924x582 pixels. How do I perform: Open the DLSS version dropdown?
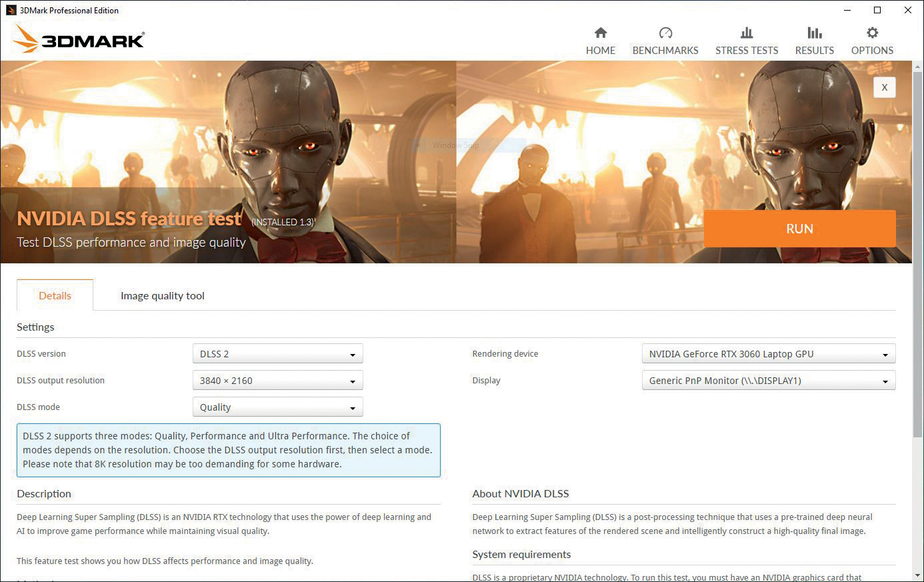coord(277,354)
